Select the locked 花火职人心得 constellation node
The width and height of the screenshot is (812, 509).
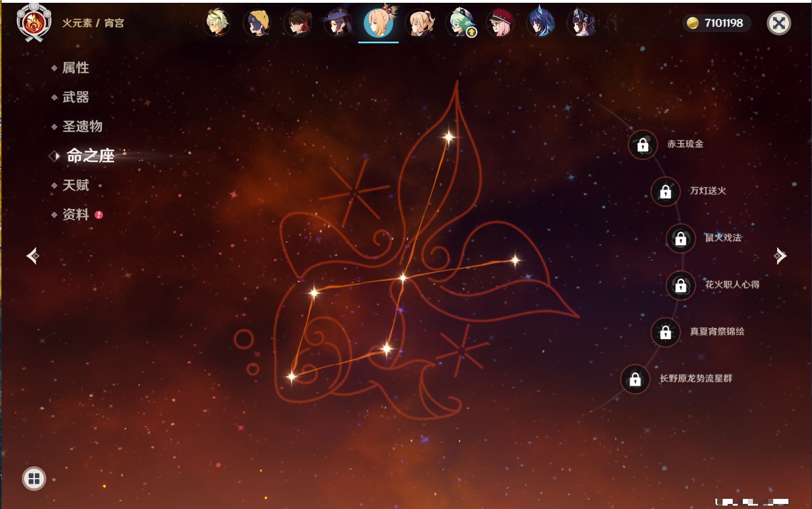(681, 285)
